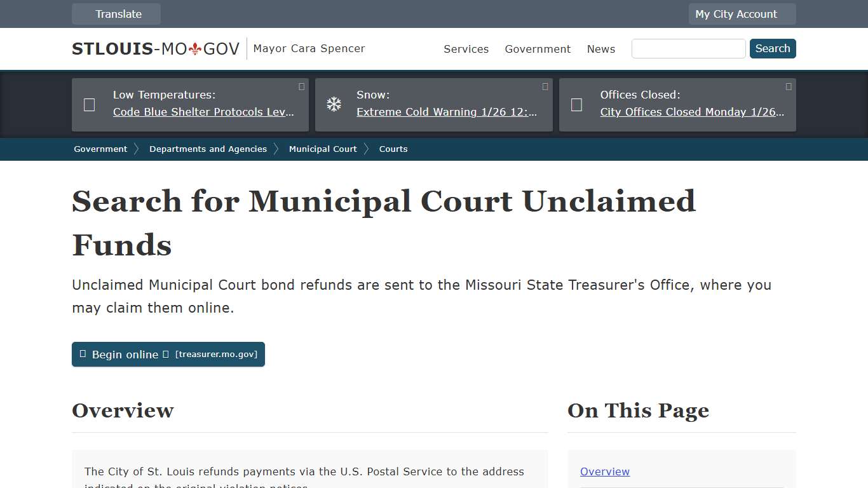This screenshot has height=488, width=868.
Task: Click the Low Temperatures alert icon
Action: tap(89, 104)
